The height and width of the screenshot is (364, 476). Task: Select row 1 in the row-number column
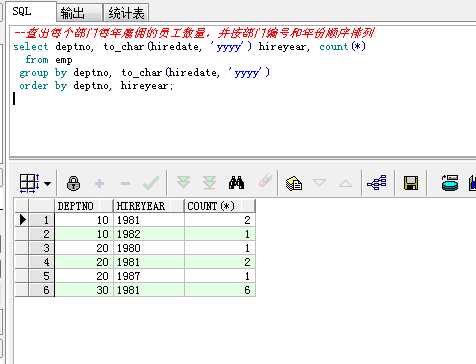(x=41, y=220)
